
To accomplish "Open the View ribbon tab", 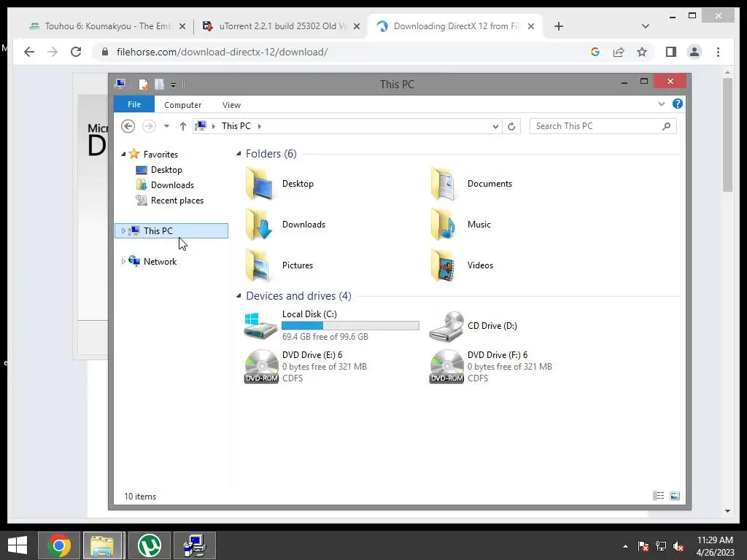I will pyautogui.click(x=231, y=105).
